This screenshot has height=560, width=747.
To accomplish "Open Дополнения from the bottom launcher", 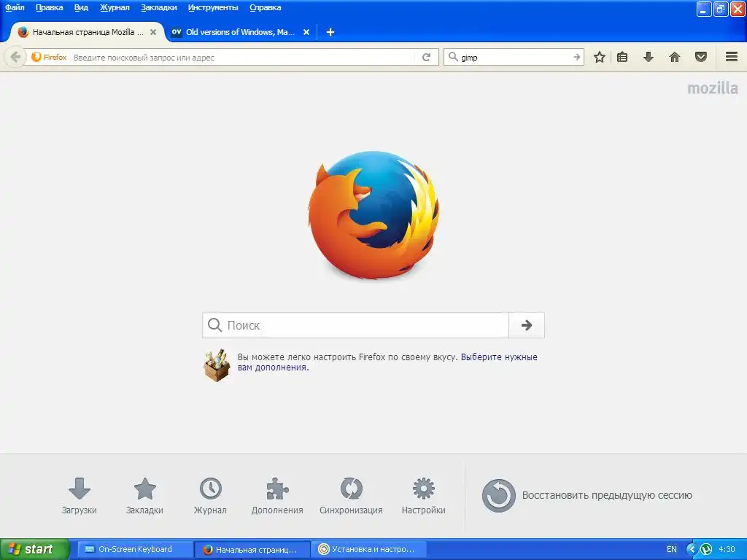I will (x=277, y=496).
